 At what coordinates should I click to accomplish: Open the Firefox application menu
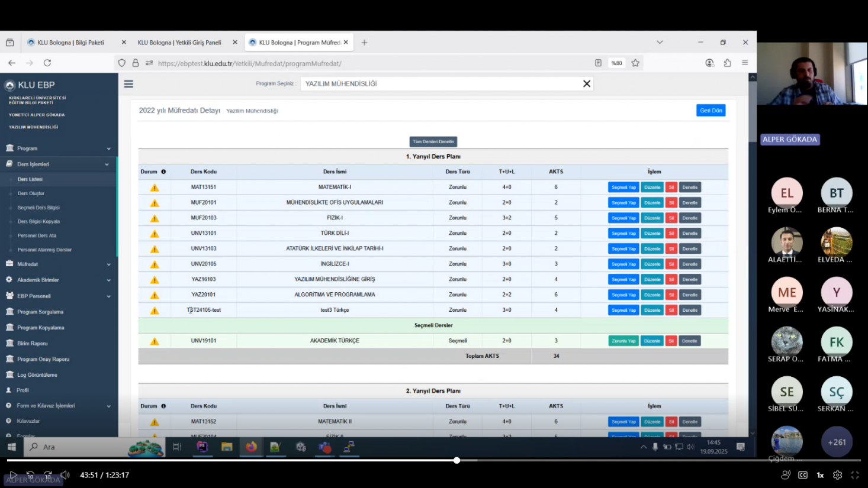tap(745, 63)
